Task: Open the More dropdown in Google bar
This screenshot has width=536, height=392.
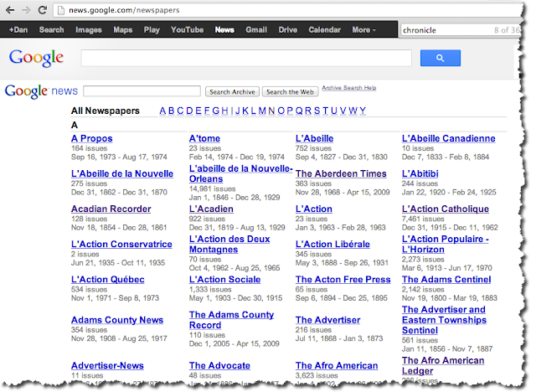Action: [364, 29]
